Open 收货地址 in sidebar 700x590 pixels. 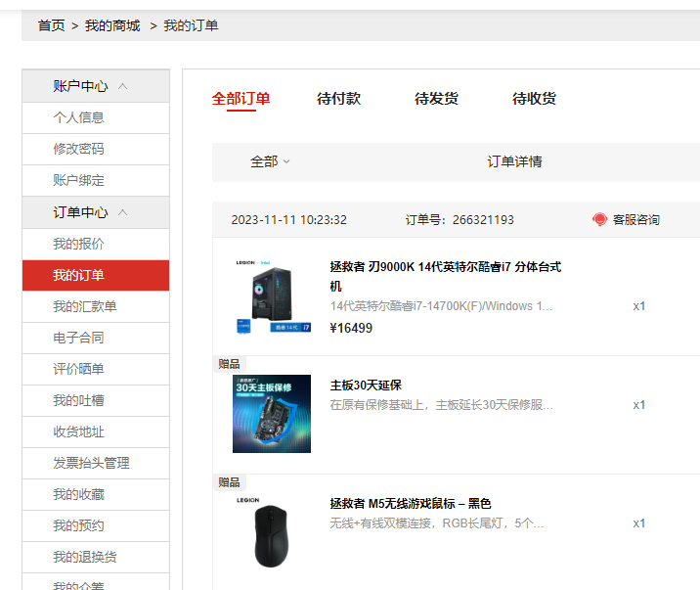96,431
